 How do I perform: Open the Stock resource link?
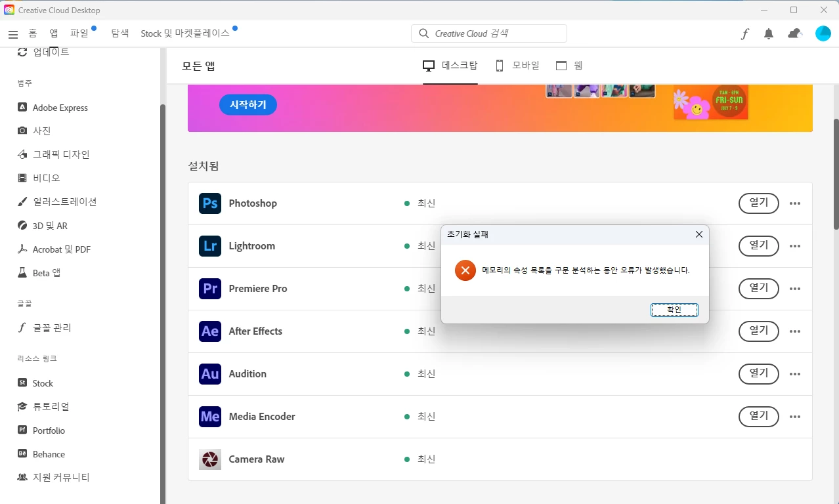click(35, 383)
